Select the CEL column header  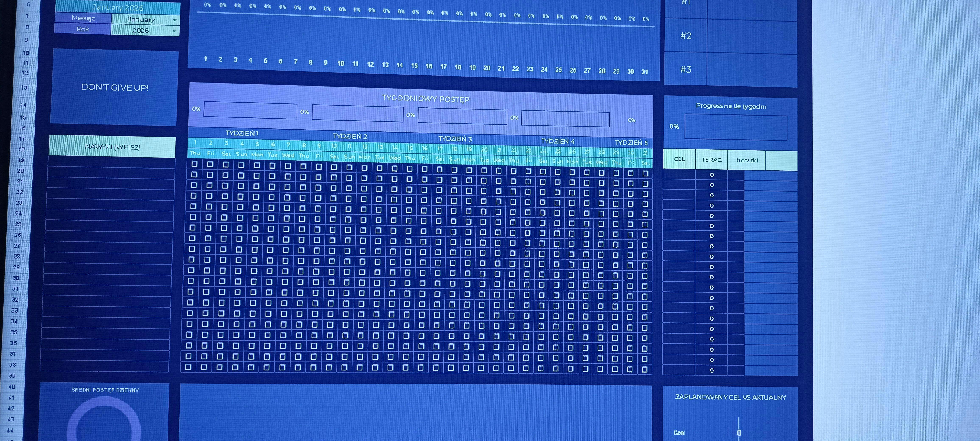point(679,159)
